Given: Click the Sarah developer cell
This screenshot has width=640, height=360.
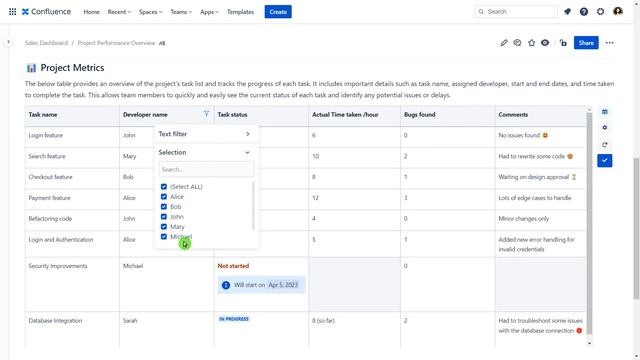Looking at the screenshot, I should point(167,330).
